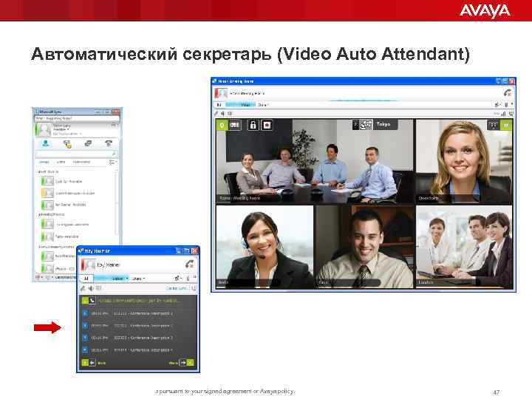Click the people options icon in small call window
This screenshot has width=532, height=399.
coord(177,279)
